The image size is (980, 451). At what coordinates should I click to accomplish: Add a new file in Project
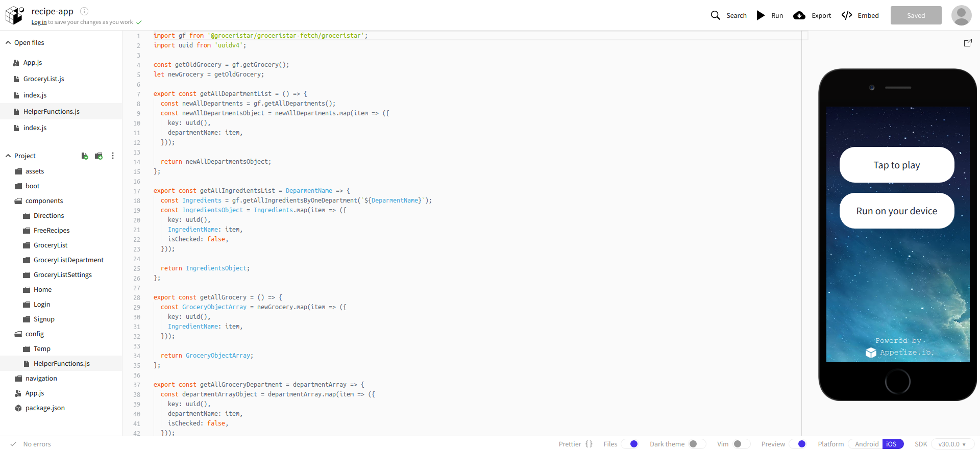point(85,156)
